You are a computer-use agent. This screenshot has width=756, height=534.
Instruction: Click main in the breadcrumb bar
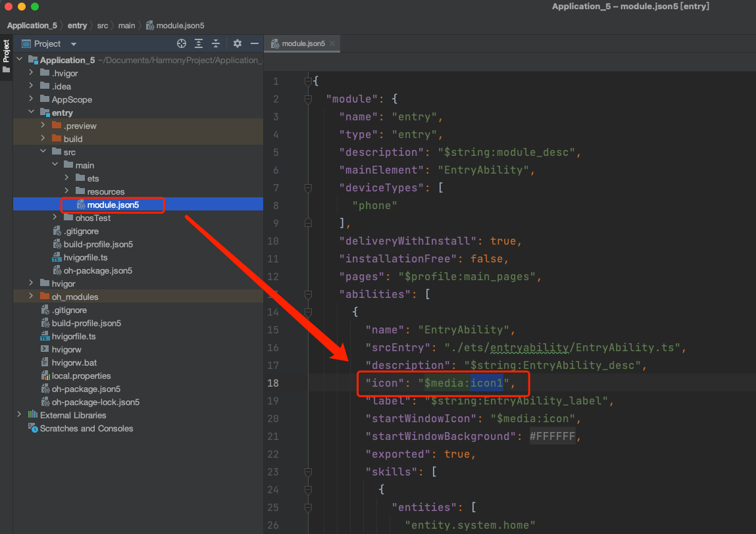[127, 26]
